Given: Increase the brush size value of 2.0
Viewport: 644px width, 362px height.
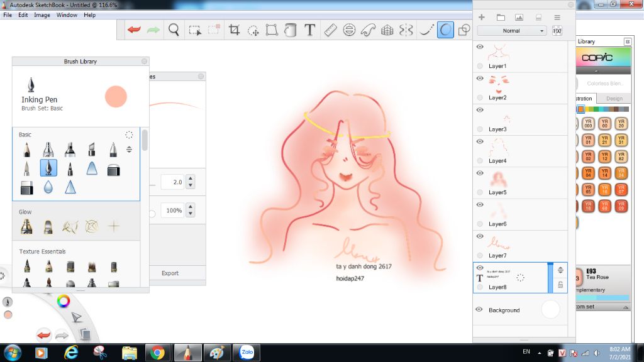Looking at the screenshot, I should pyautogui.click(x=190, y=178).
